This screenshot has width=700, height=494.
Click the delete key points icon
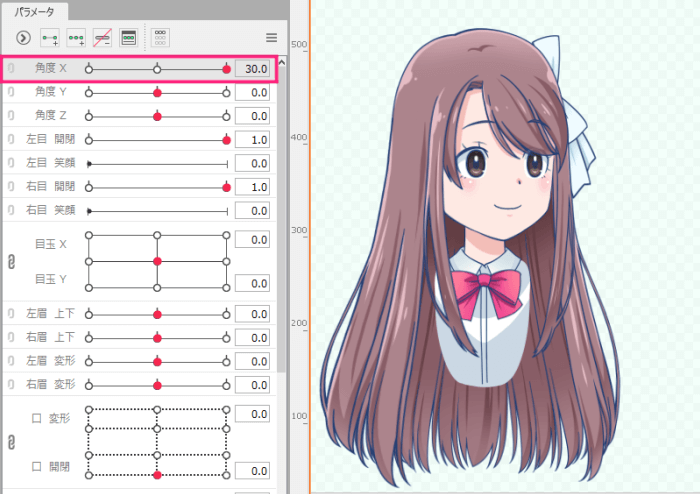point(102,38)
